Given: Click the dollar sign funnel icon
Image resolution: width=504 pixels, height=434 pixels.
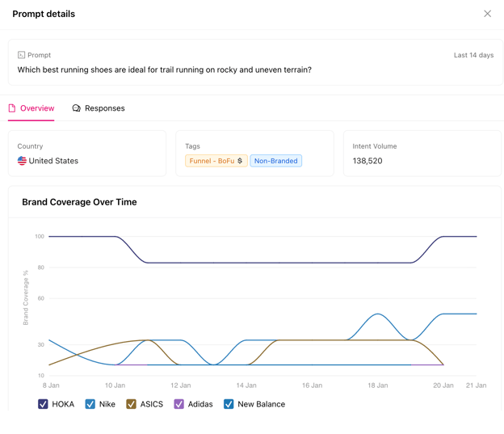Looking at the screenshot, I should [240, 161].
